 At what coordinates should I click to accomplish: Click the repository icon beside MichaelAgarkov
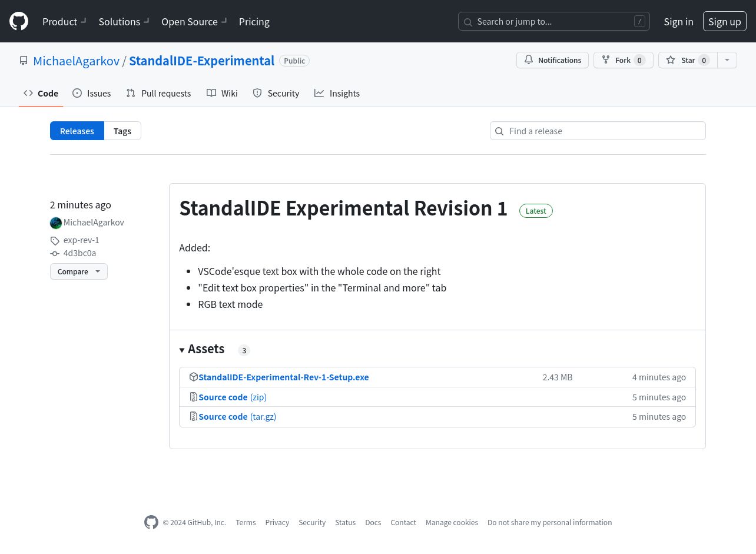(x=24, y=61)
